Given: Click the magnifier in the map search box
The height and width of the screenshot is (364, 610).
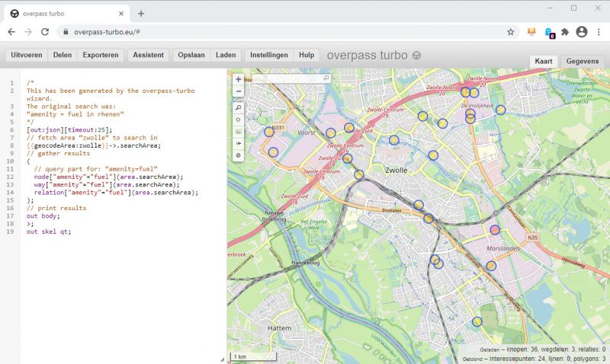Looking at the screenshot, I should [x=326, y=78].
